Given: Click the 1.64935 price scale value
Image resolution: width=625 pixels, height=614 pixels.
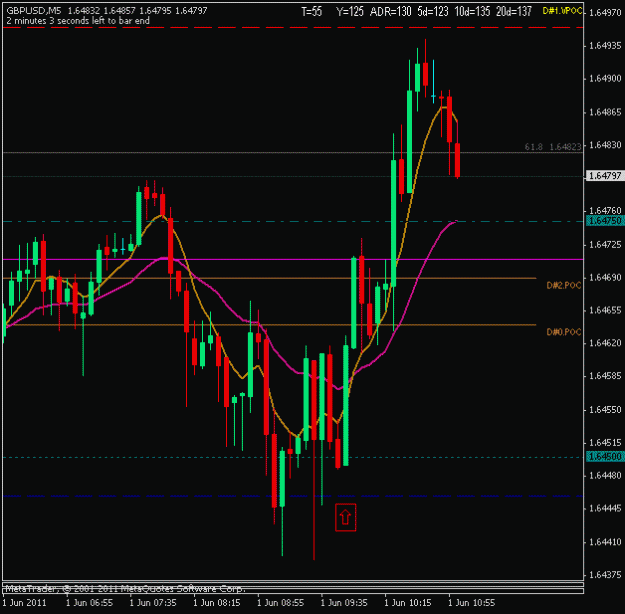Looking at the screenshot, I should [605, 45].
